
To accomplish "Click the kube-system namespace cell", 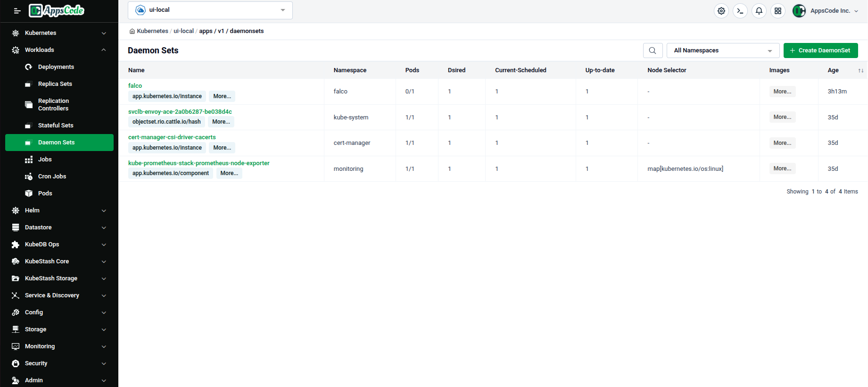I will [x=351, y=118].
